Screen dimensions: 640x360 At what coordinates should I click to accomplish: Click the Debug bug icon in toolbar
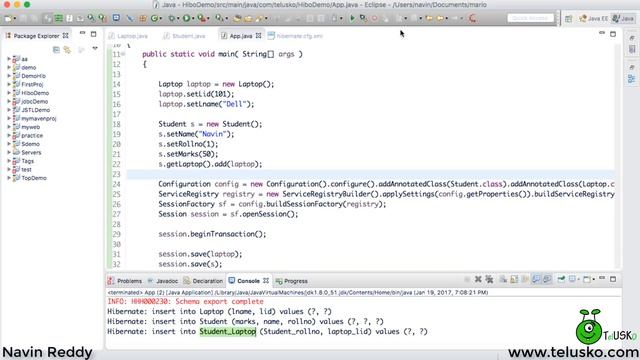pos(171,18)
